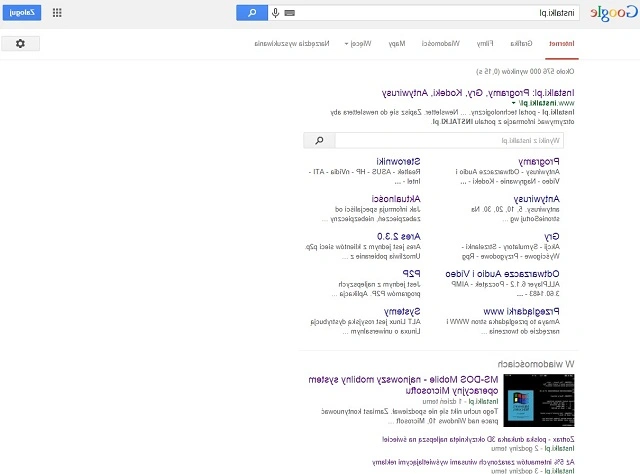Screen dimensions: 640x474
Task: Click the blue magnifier search button
Action: (x=252, y=13)
